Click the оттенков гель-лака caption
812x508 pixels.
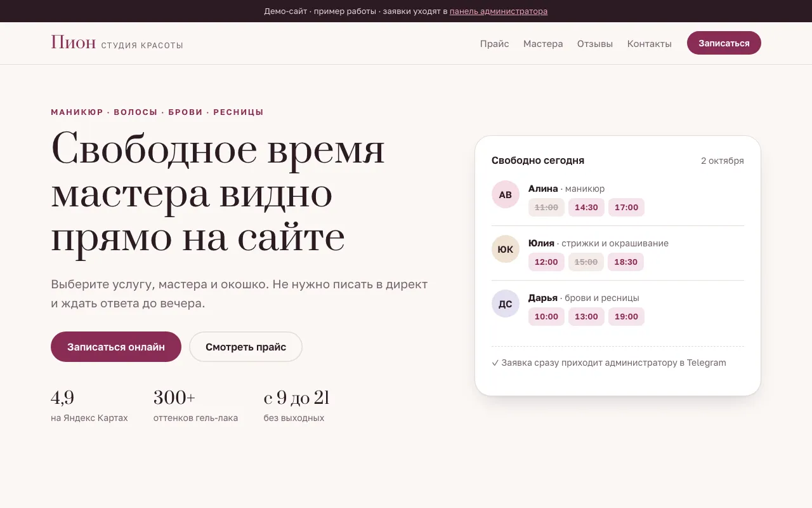coord(196,418)
